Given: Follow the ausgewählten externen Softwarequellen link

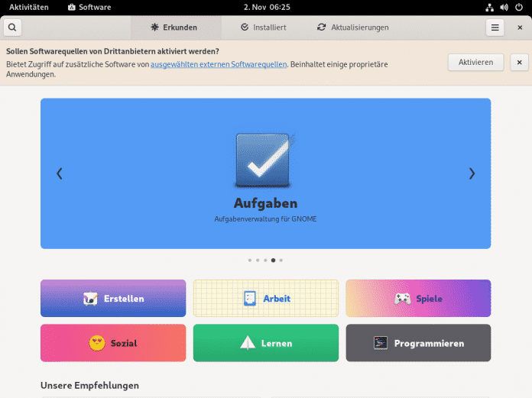Looking at the screenshot, I should click(x=219, y=65).
